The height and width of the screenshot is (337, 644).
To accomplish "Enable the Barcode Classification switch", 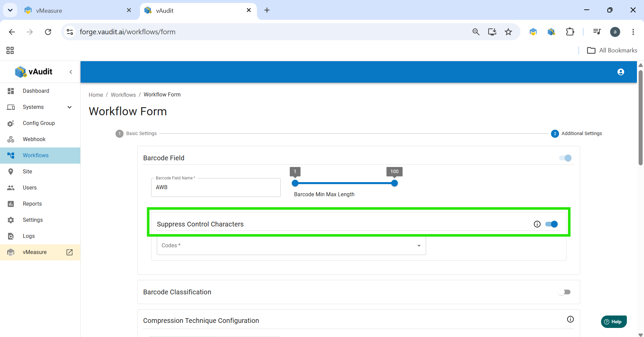I will pyautogui.click(x=564, y=292).
